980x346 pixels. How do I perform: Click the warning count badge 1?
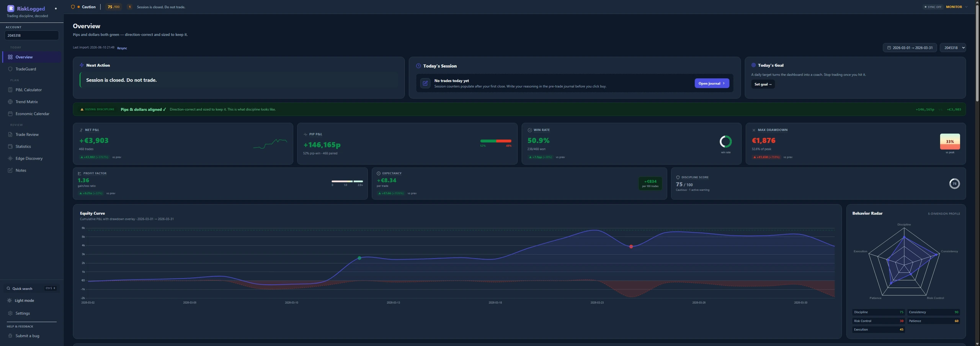[129, 7]
